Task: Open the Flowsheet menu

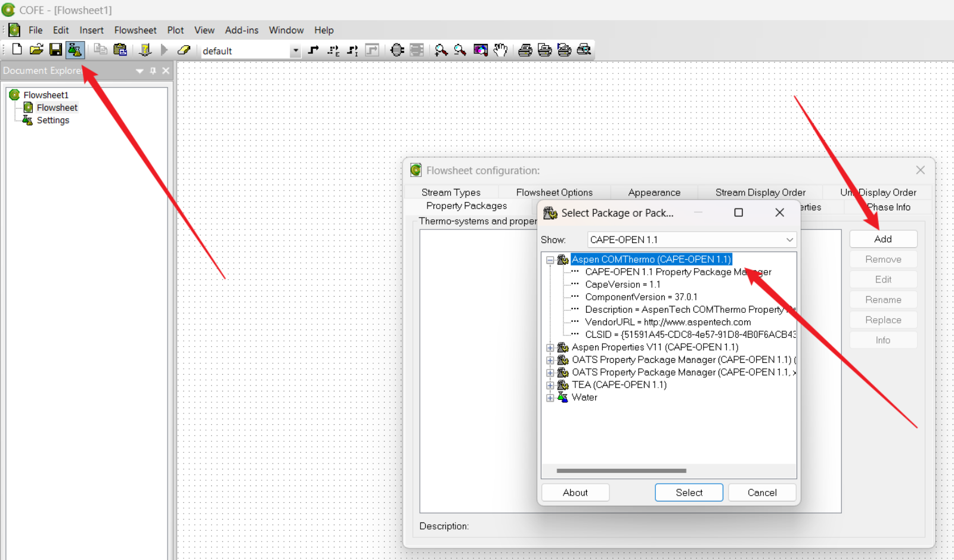Action: coord(135,30)
